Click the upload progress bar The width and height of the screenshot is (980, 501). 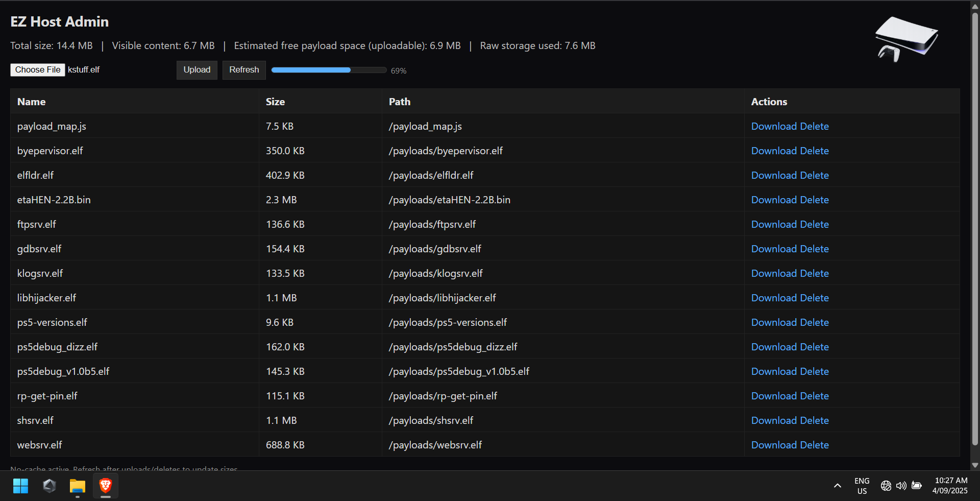pos(329,70)
